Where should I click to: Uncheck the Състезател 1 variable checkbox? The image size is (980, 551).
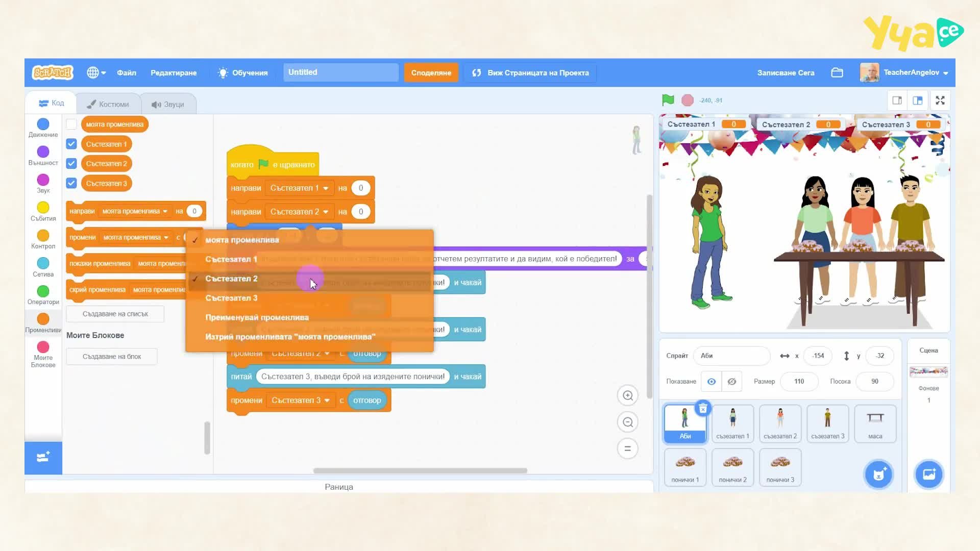71,144
